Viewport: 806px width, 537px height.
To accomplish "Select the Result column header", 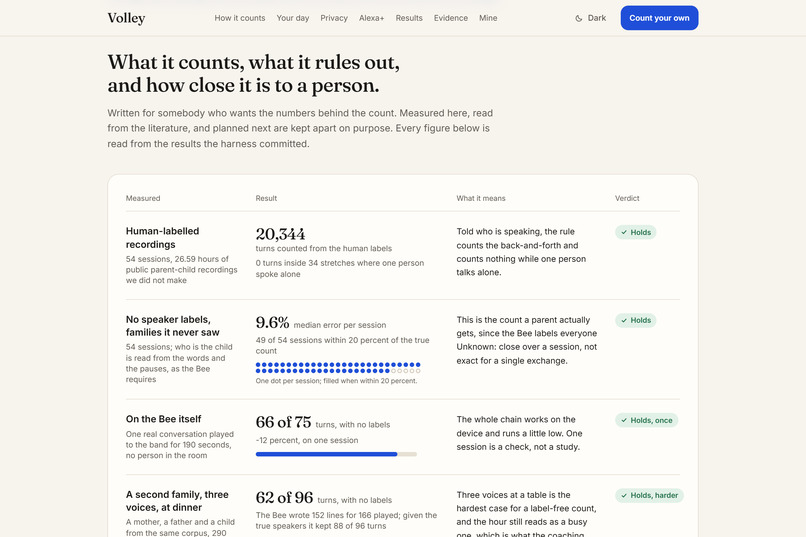I will pyautogui.click(x=266, y=198).
